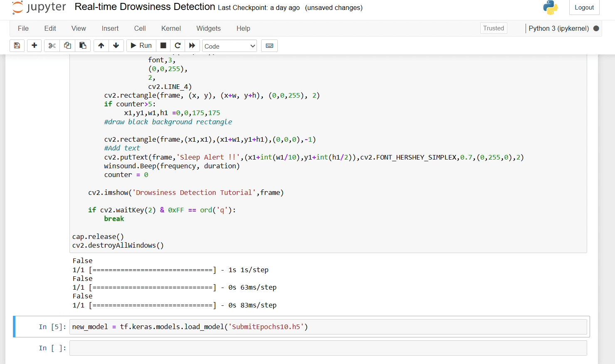
Task: Open the Widgets menu
Action: [208, 28]
